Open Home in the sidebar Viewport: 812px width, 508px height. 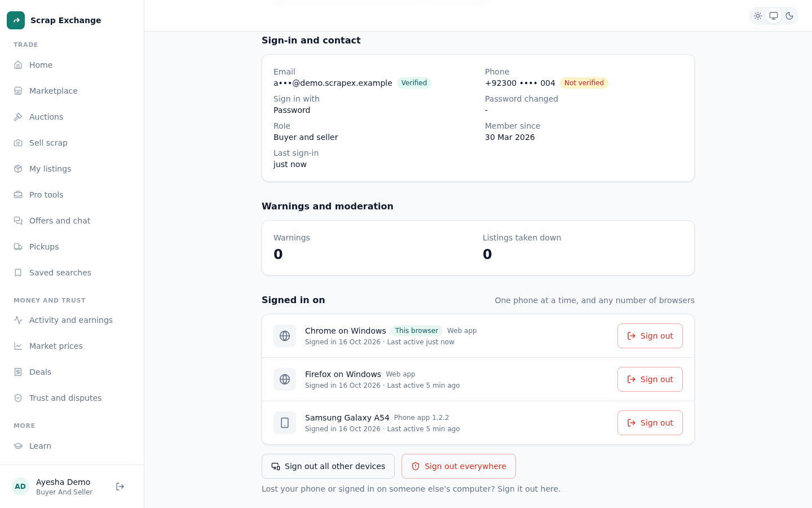click(x=72, y=65)
